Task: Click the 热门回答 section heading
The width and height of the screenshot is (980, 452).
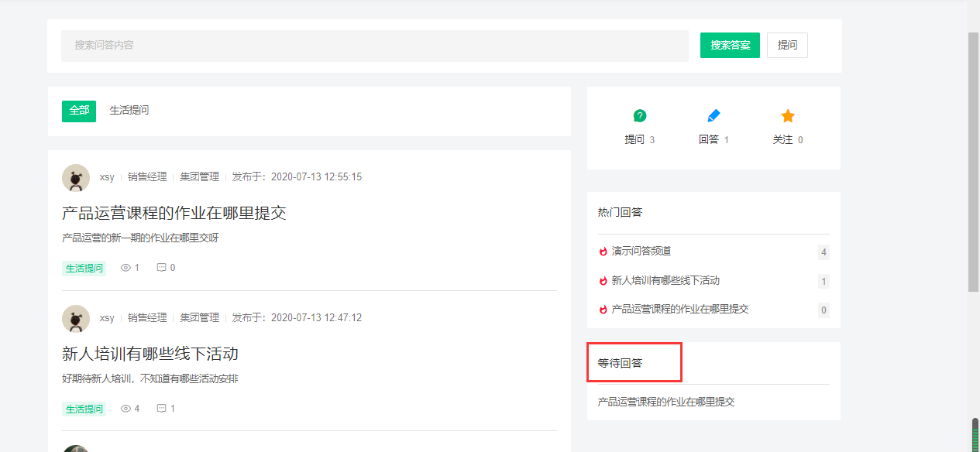Action: click(620, 212)
